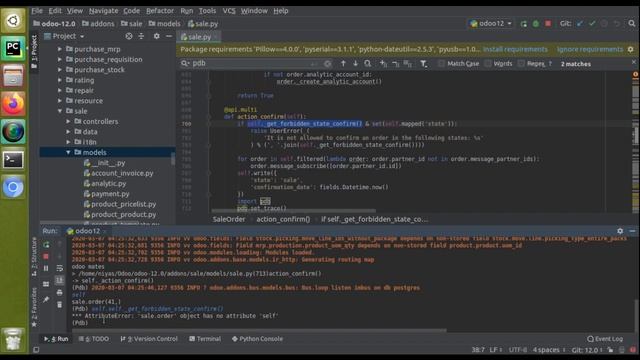Open the Firefox dock icon
The width and height of the screenshot is (640, 360).
pos(13,104)
